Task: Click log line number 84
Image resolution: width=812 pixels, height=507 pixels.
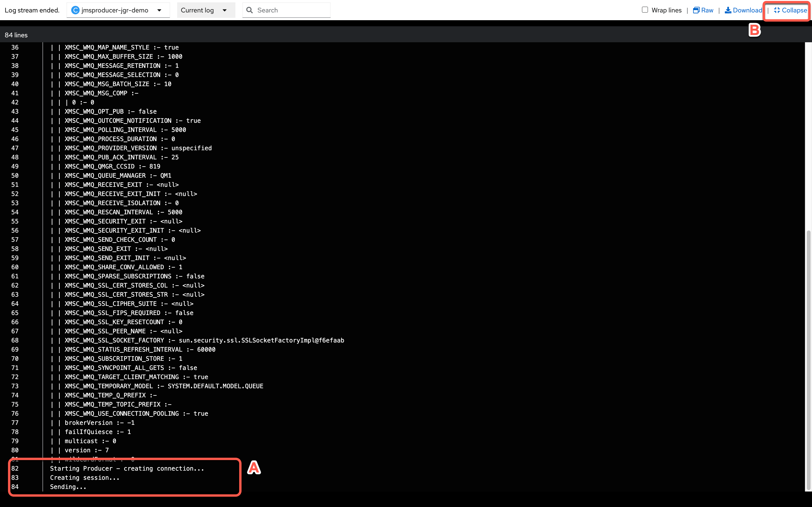Action: pyautogui.click(x=15, y=487)
